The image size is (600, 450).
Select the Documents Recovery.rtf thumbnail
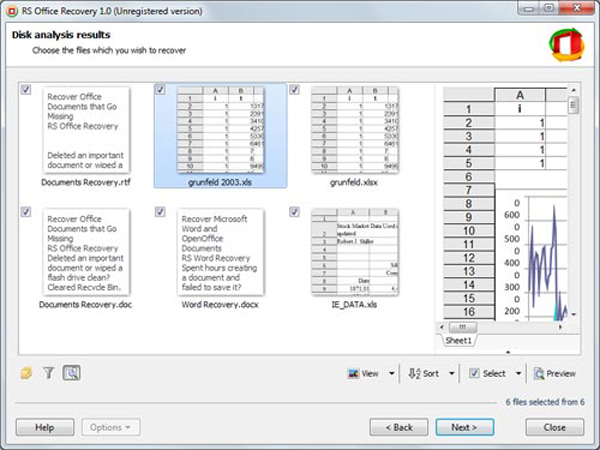click(x=86, y=130)
